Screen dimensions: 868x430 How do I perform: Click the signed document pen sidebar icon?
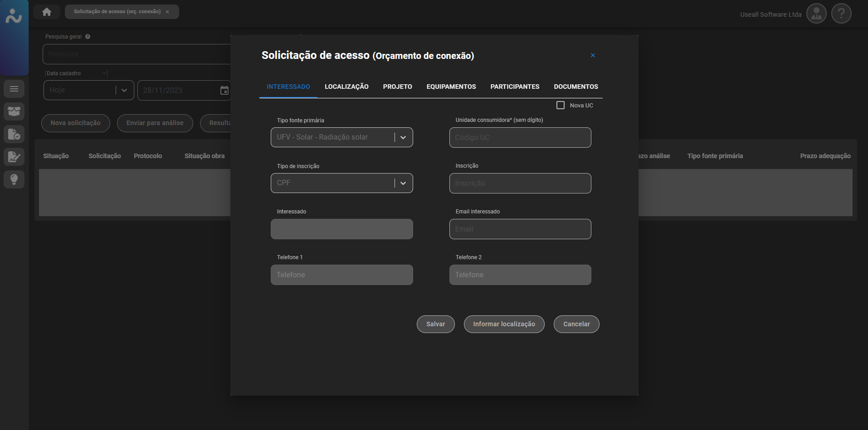tap(14, 157)
